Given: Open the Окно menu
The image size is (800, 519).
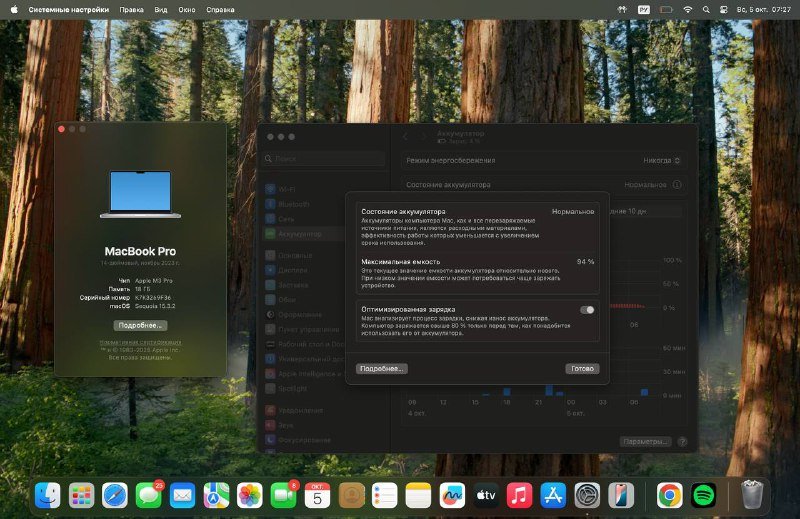Looking at the screenshot, I should 187,9.
